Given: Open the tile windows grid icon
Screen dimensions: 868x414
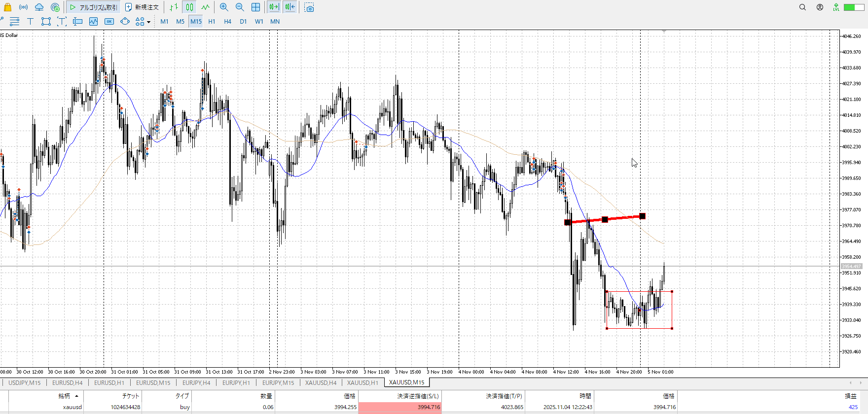Looking at the screenshot, I should 255,7.
